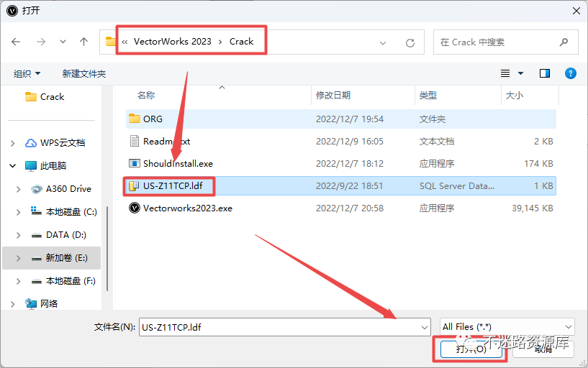Image resolution: width=588 pixels, height=368 pixels.
Task: Close the 打开 dialog
Action: (x=576, y=11)
